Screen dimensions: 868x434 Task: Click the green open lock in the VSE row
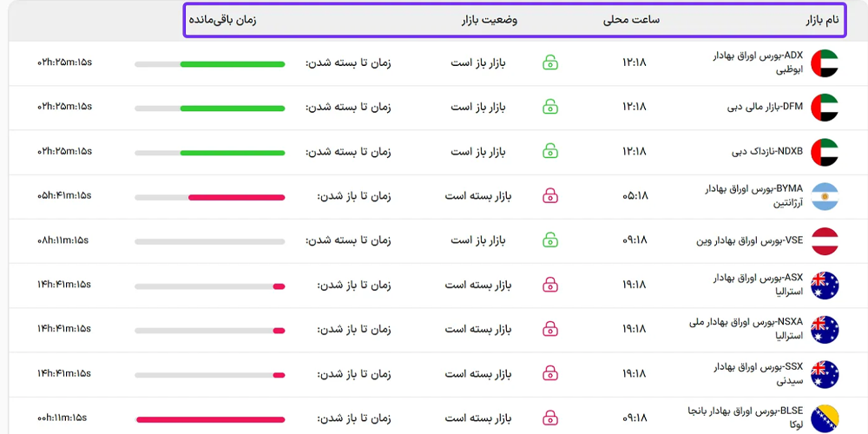[550, 240]
